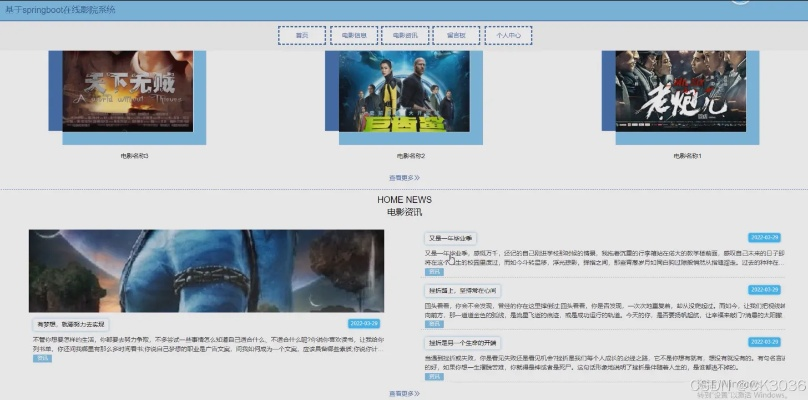
Task: Go to the 电影资讯 tab
Action: (405, 35)
